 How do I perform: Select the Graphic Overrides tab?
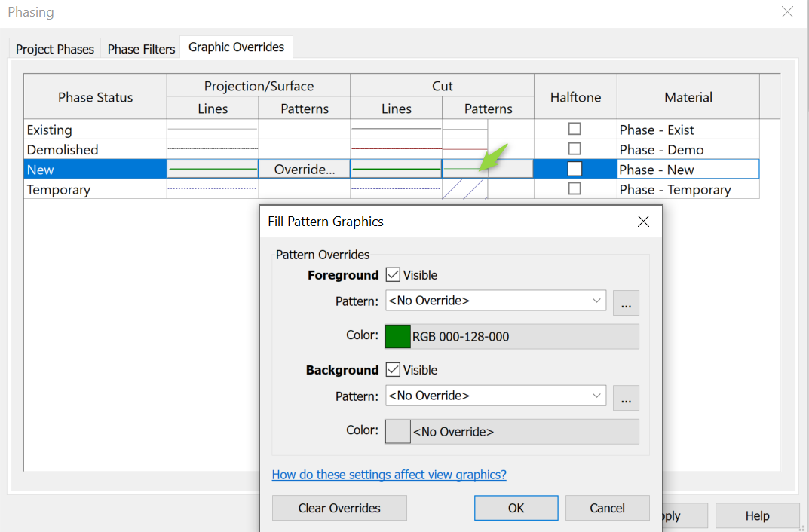click(236, 47)
